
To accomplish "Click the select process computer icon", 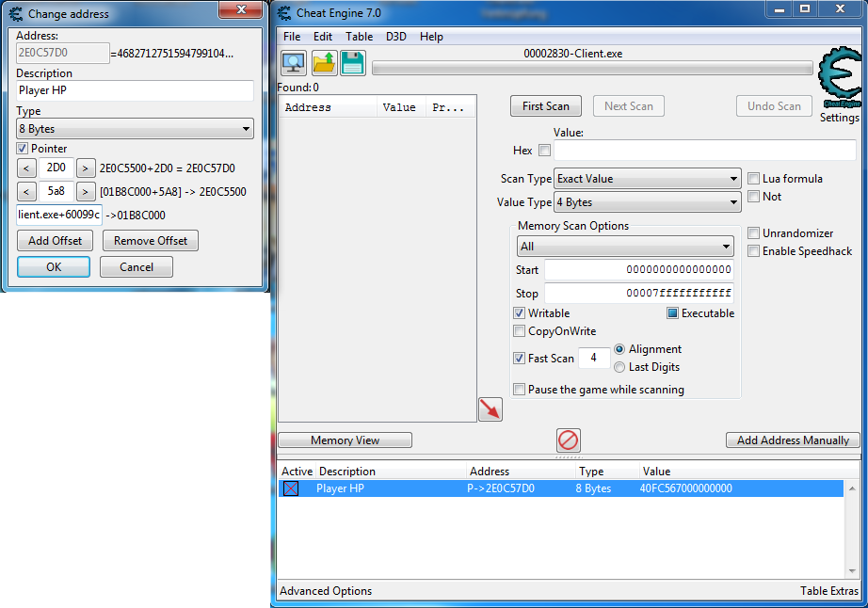I will pos(293,63).
